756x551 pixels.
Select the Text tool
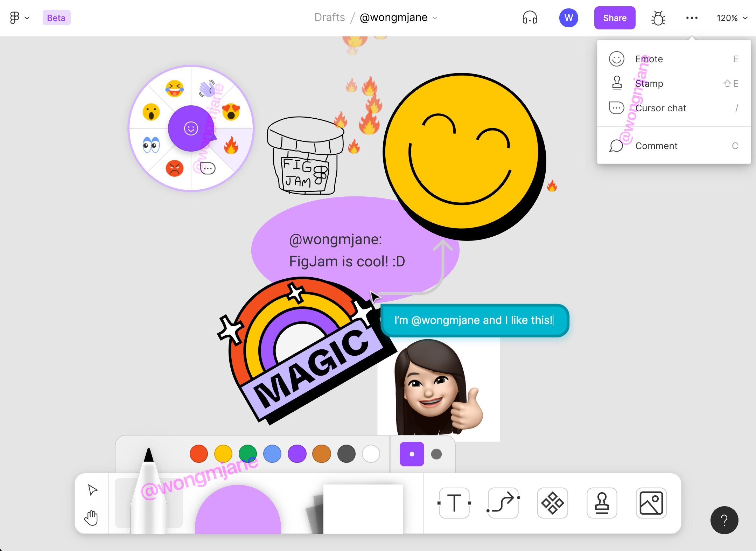point(454,503)
